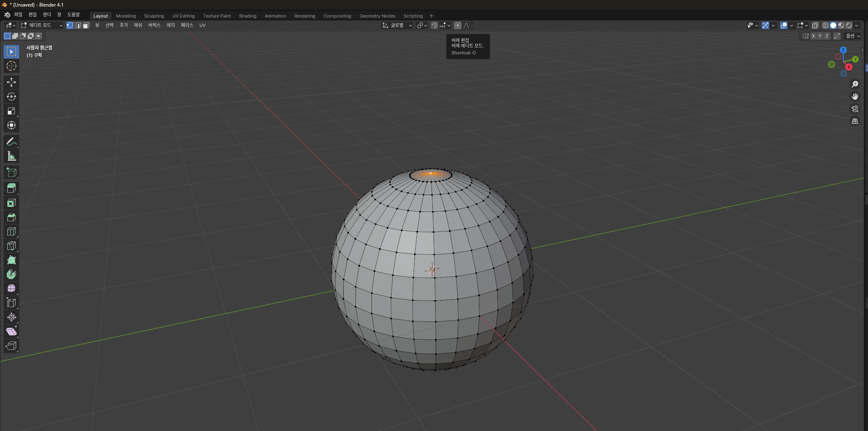Image resolution: width=868 pixels, height=431 pixels.
Task: Open the snapping options dropdown
Action: [x=445, y=25]
